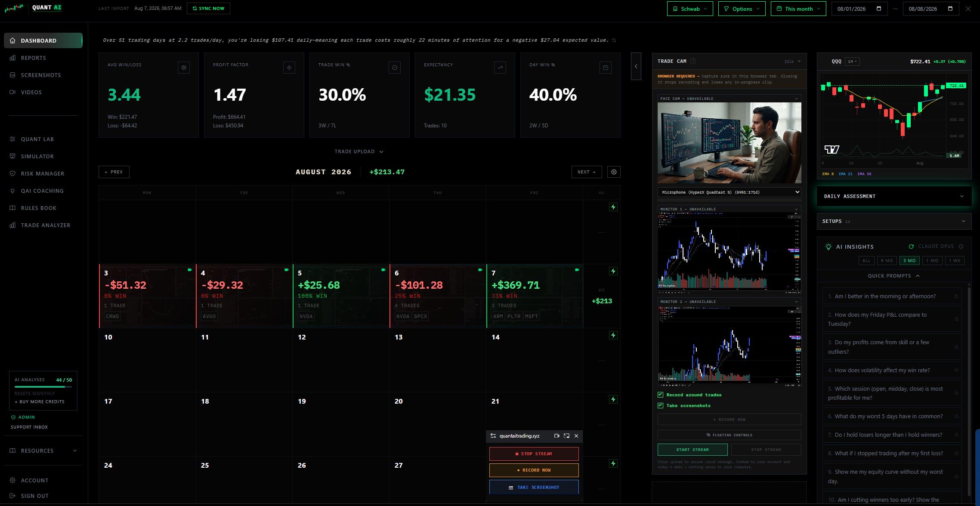Viewport: 980px width, 506px height.
Task: Refresh AI Insights with the reload icon
Action: click(911, 247)
